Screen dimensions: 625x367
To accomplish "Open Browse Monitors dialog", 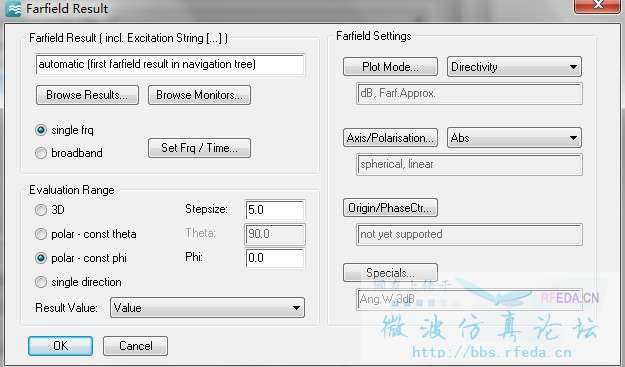I will coord(199,95).
